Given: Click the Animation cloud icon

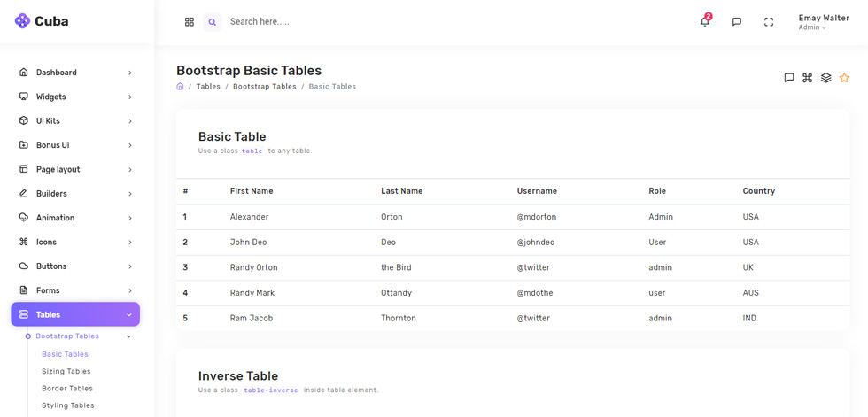Looking at the screenshot, I should click(23, 217).
